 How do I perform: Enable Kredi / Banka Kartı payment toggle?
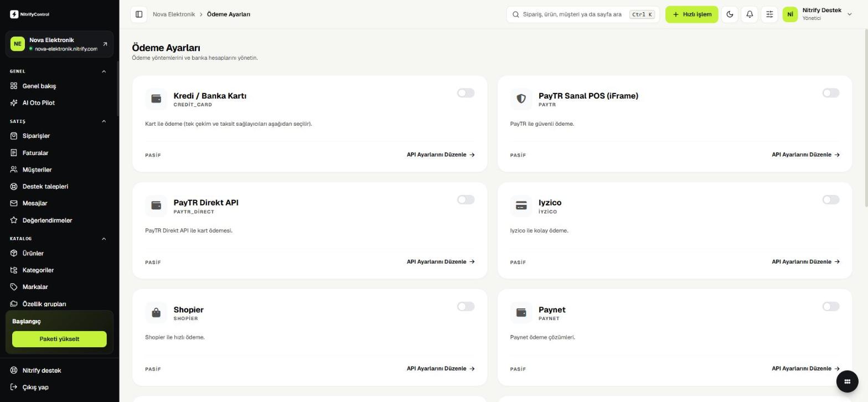point(466,93)
